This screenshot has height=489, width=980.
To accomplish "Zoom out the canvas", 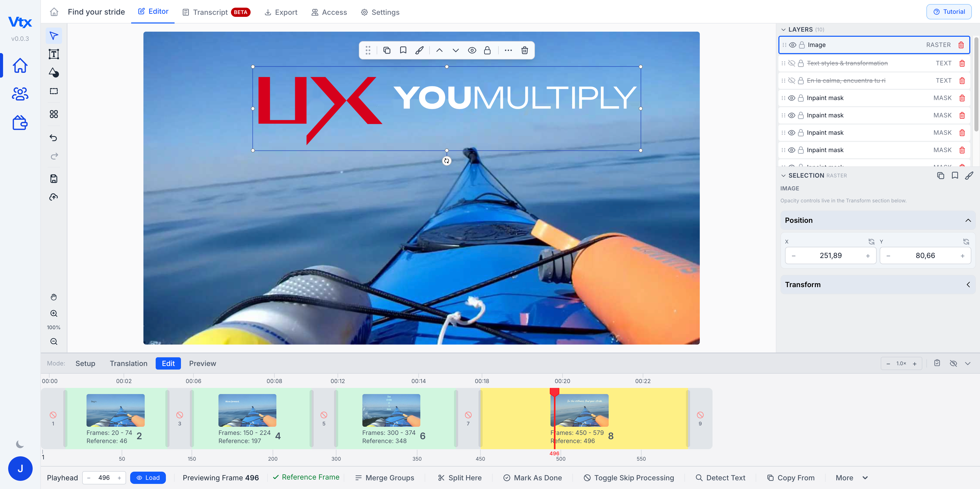I will point(54,341).
